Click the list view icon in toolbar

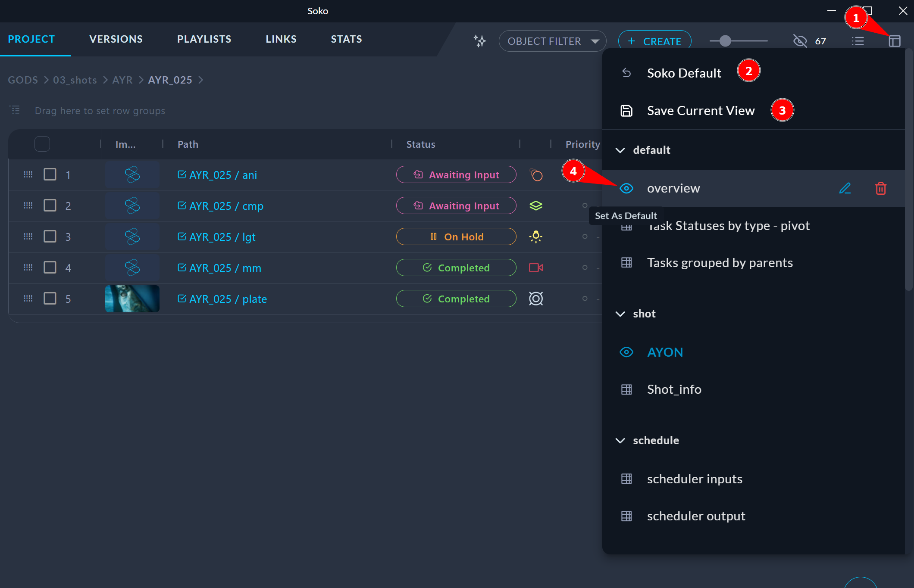pyautogui.click(x=858, y=41)
